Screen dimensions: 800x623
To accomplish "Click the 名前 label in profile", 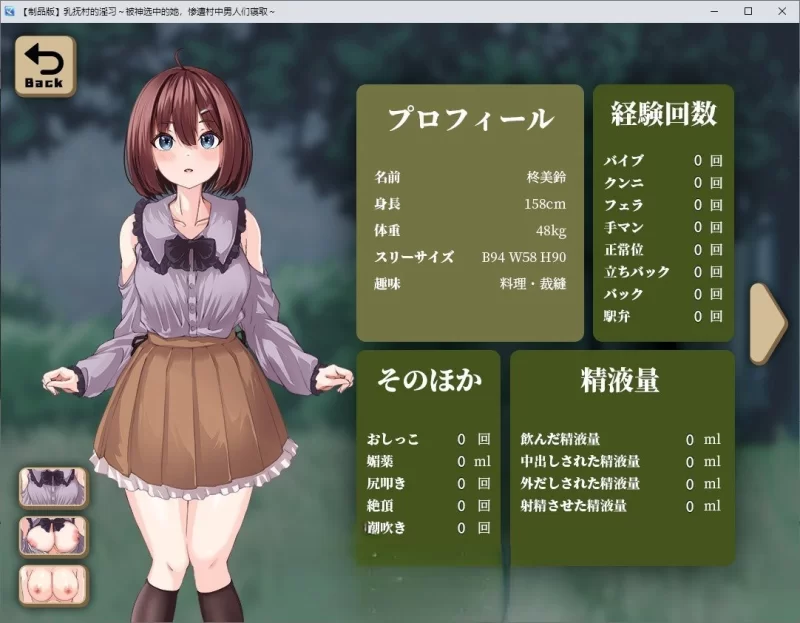I will 387,177.
